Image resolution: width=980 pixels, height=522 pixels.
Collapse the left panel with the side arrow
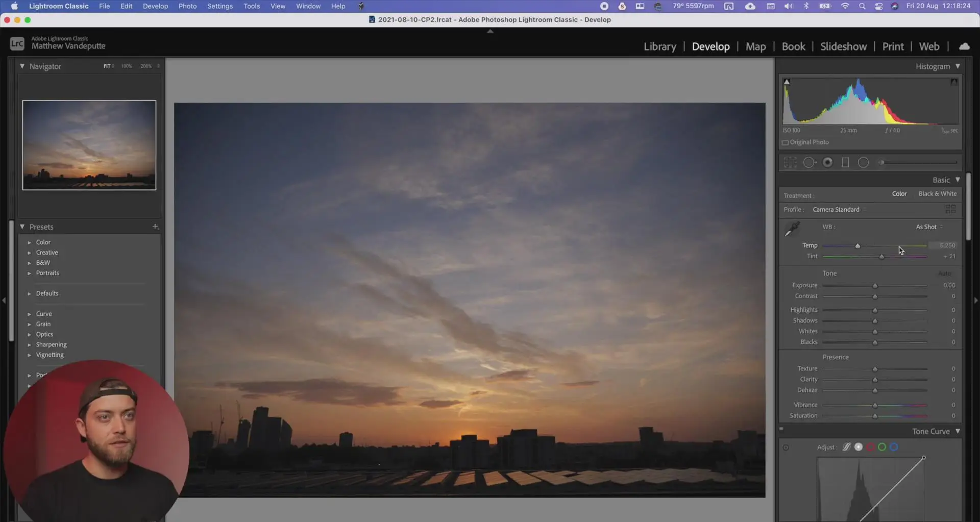point(4,301)
